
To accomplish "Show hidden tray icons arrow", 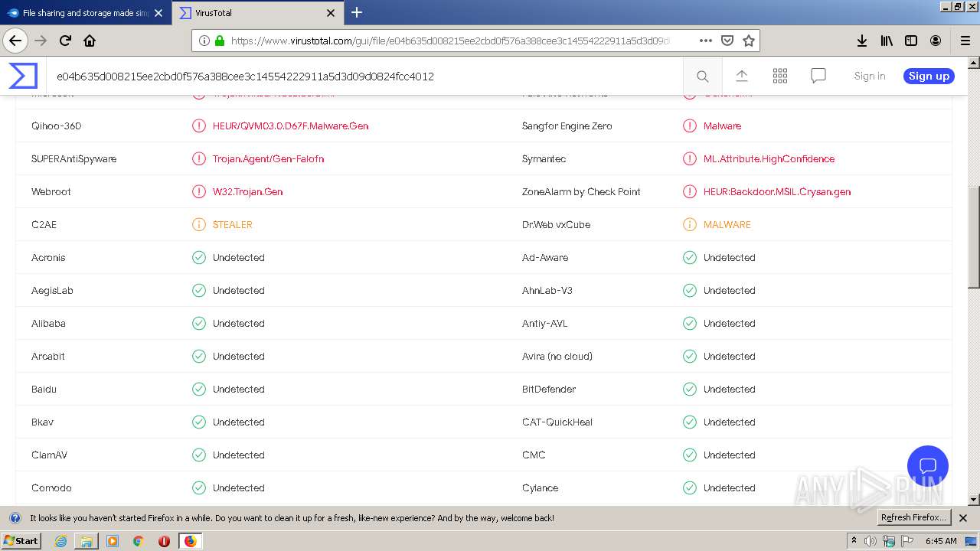I will point(854,541).
